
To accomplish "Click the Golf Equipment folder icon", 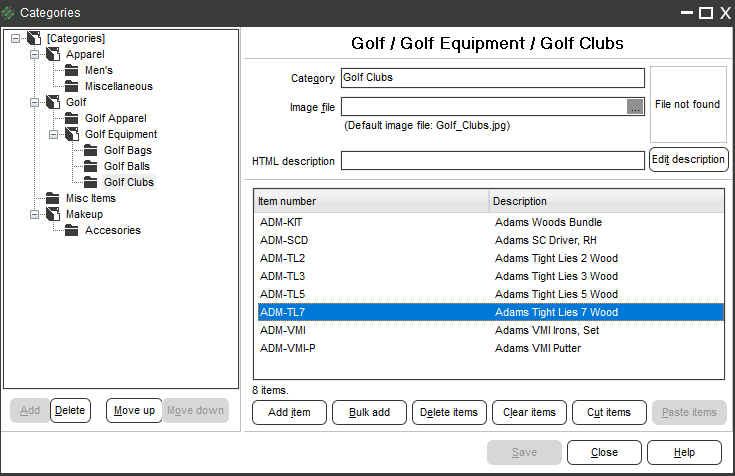I will click(72, 134).
